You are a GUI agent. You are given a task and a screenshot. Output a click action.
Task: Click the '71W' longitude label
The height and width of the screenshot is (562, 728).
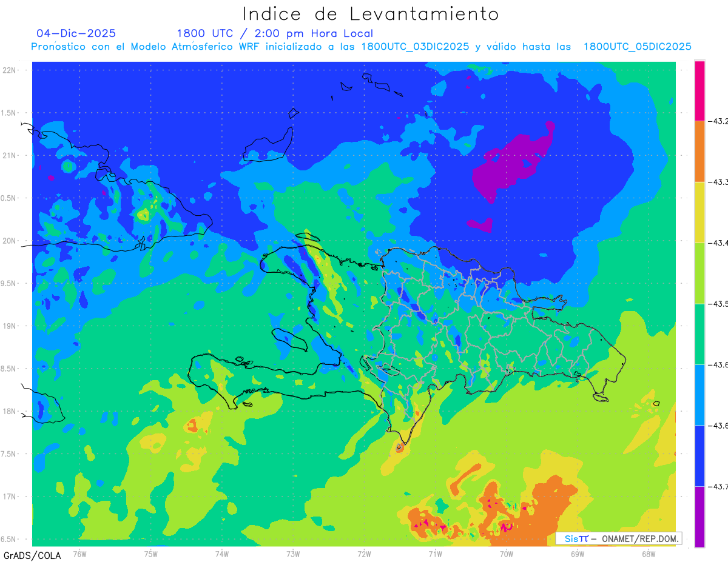coord(435,554)
